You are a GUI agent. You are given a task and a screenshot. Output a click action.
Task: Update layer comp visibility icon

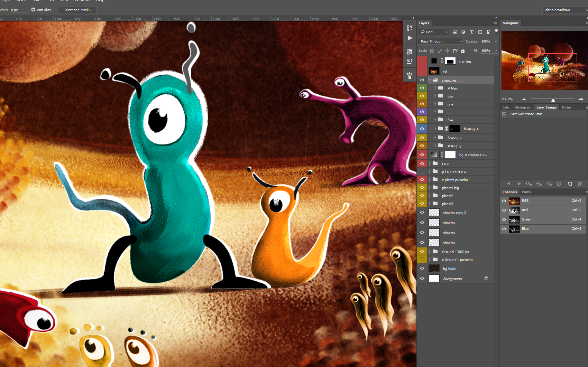(529, 184)
